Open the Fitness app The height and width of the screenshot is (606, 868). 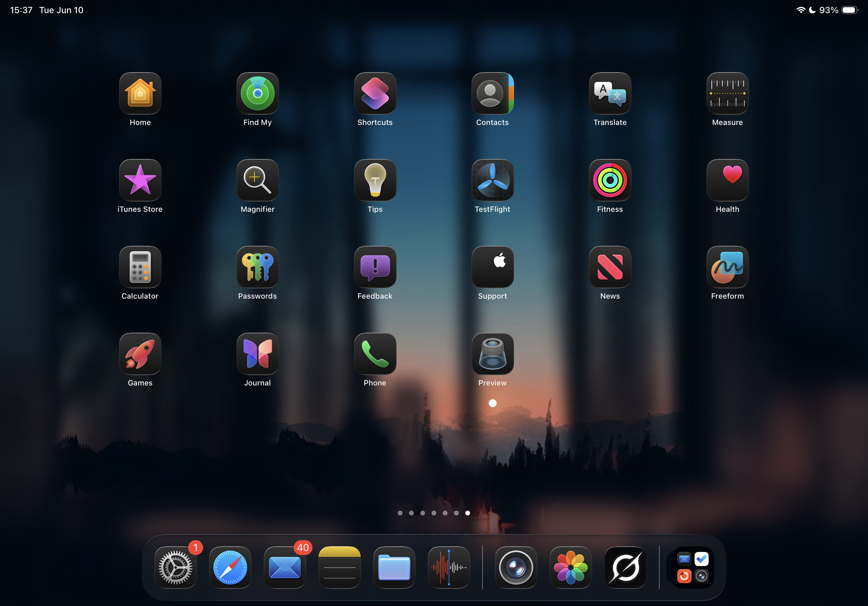point(610,180)
